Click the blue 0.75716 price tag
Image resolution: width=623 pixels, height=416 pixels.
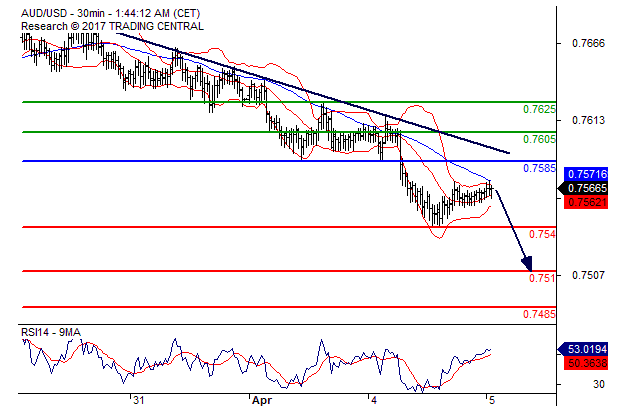point(586,174)
